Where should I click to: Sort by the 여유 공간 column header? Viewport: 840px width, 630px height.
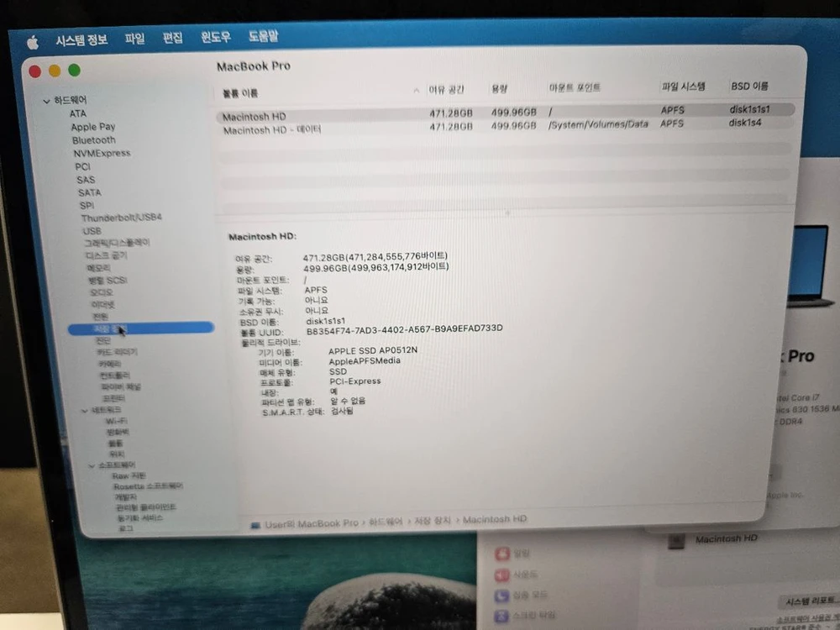click(446, 90)
